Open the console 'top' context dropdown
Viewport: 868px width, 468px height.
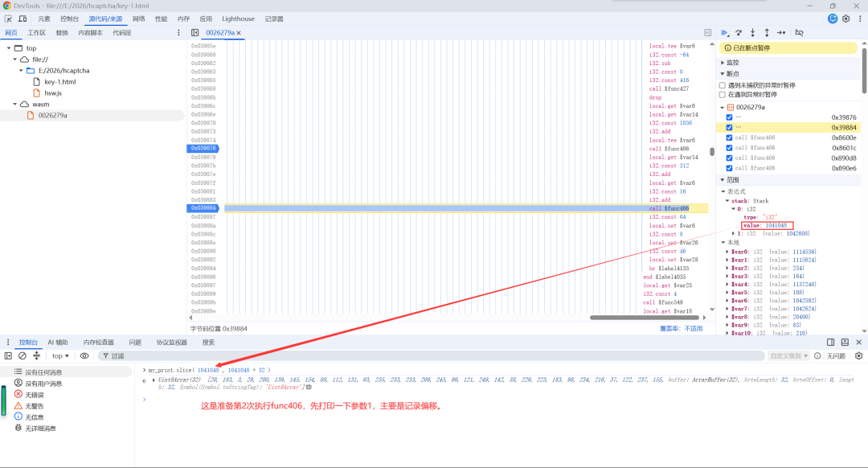[x=60, y=355]
